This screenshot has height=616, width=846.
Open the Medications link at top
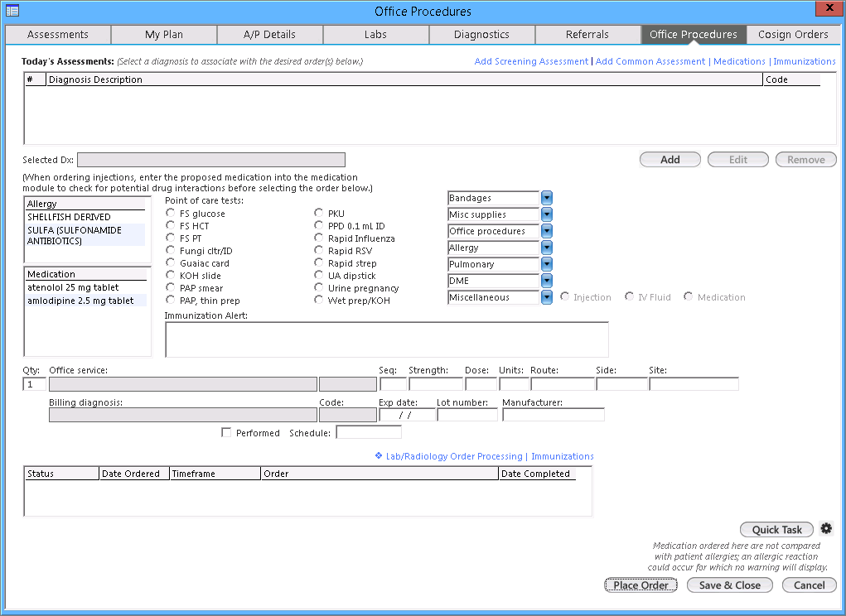(x=739, y=61)
